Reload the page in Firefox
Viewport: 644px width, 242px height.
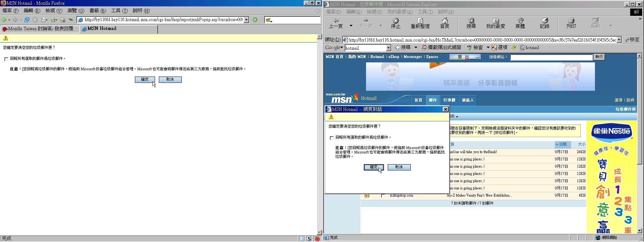click(27, 20)
